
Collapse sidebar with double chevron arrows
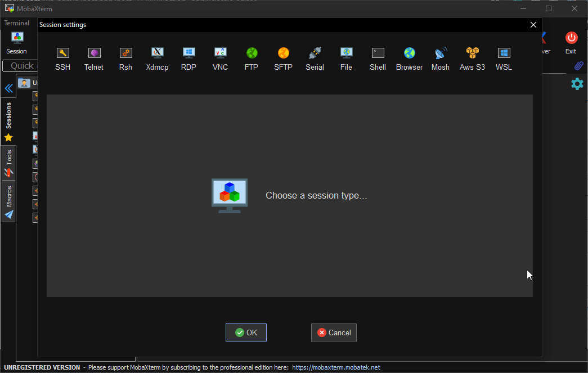click(8, 88)
